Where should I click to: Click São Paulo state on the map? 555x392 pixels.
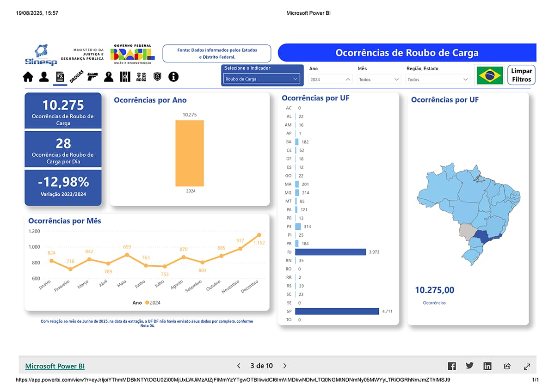click(484, 237)
